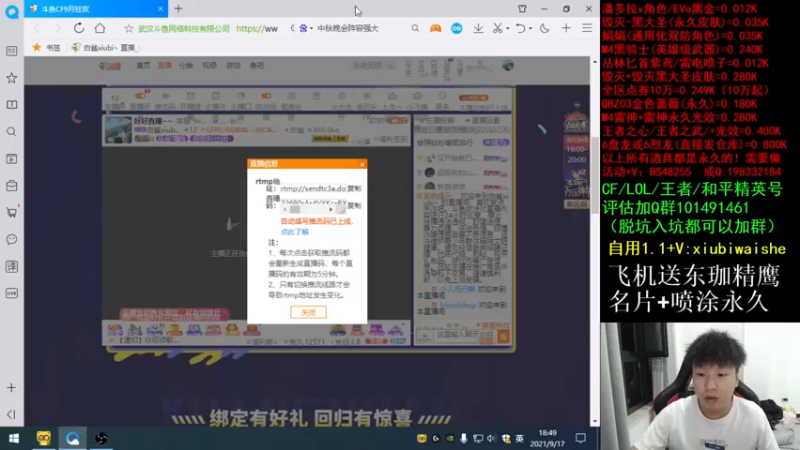Screen dimensions: 800x450
Task: Click the browser back arrow
Action: (x=37, y=28)
